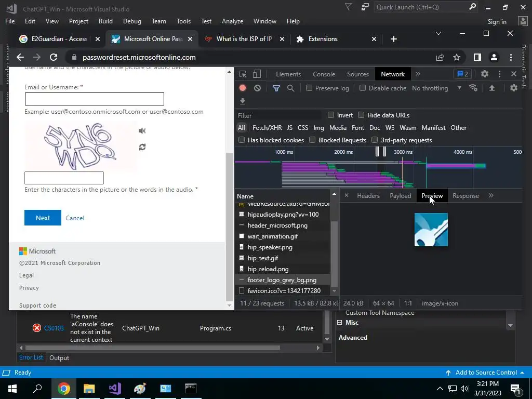Open DevTools main settings gear

pyautogui.click(x=485, y=74)
